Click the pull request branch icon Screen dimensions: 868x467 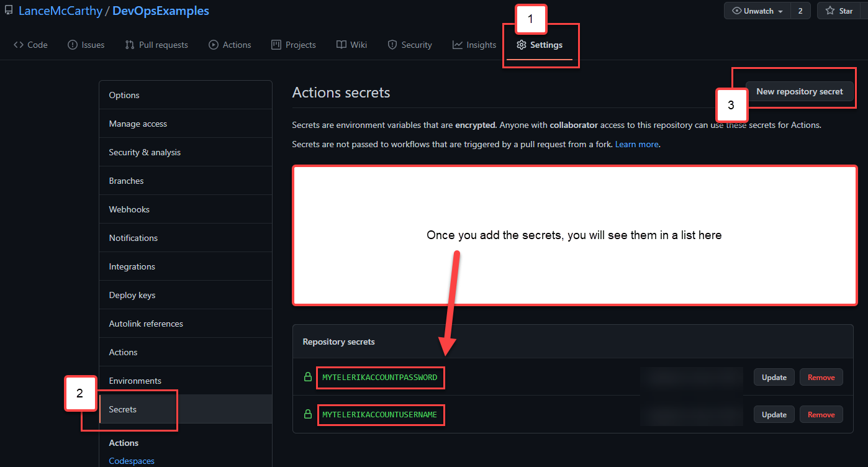coord(130,45)
